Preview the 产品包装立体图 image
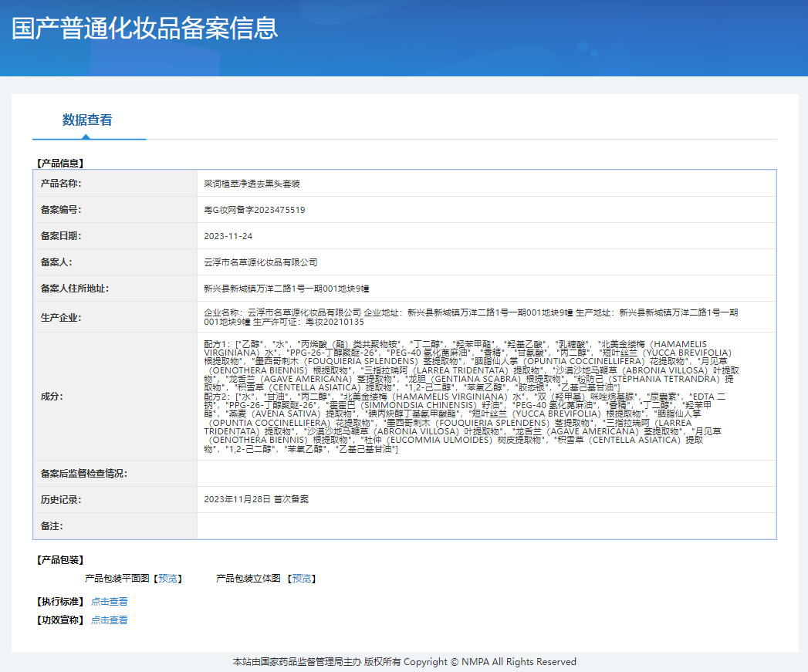The height and width of the screenshot is (672, 808). point(302,578)
